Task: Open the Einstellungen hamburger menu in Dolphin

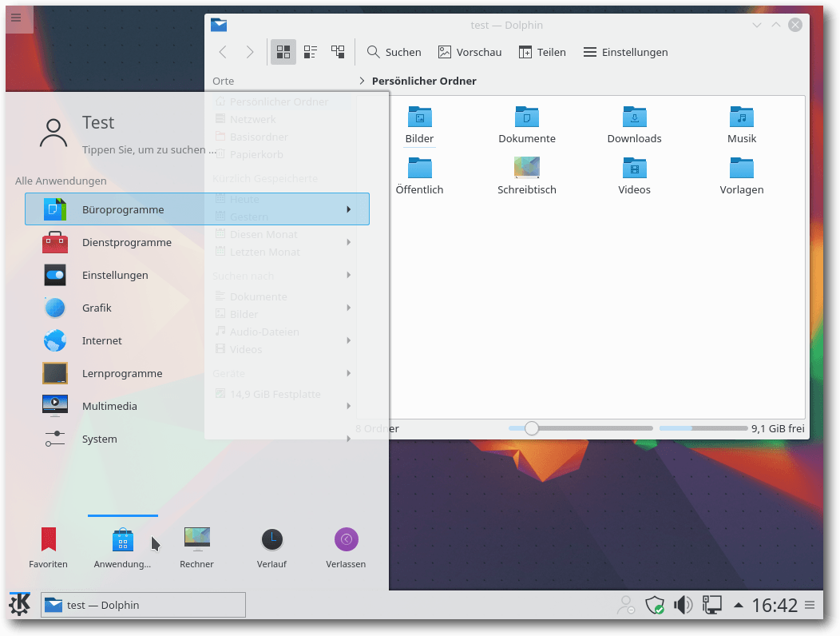Action: tap(625, 52)
